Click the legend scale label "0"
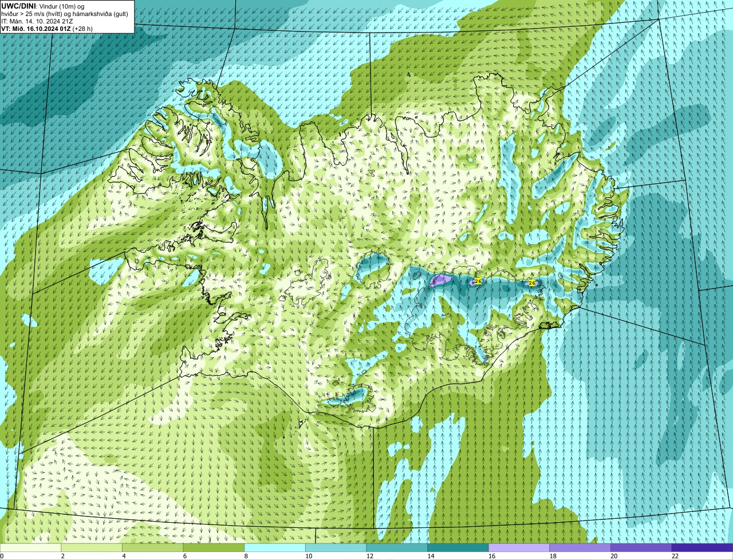 [x=2, y=556]
